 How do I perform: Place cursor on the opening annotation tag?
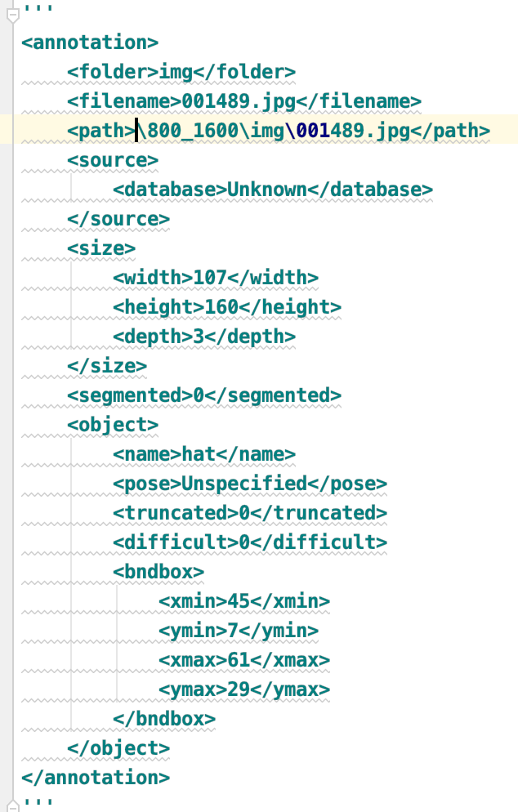pos(90,42)
